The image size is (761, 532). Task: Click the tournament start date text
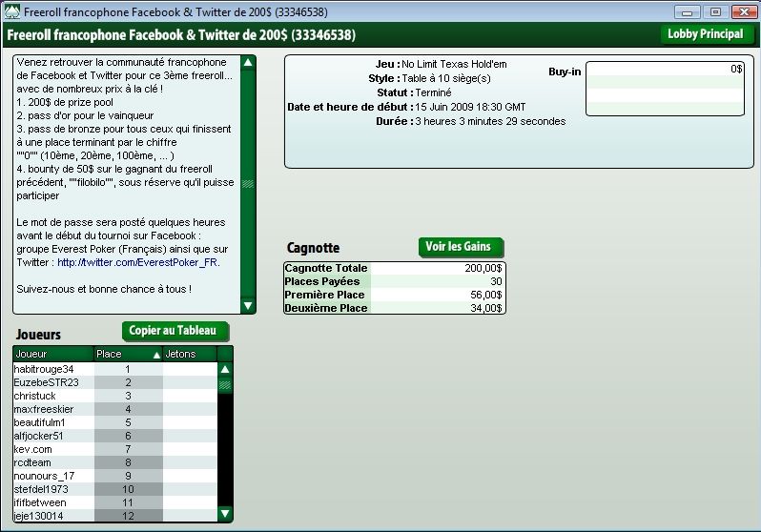tap(470, 107)
